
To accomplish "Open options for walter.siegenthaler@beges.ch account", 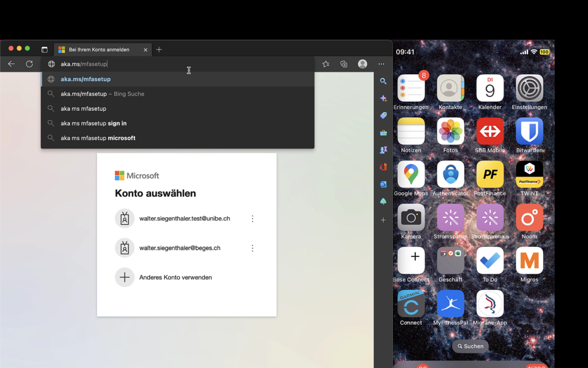I will [252, 248].
